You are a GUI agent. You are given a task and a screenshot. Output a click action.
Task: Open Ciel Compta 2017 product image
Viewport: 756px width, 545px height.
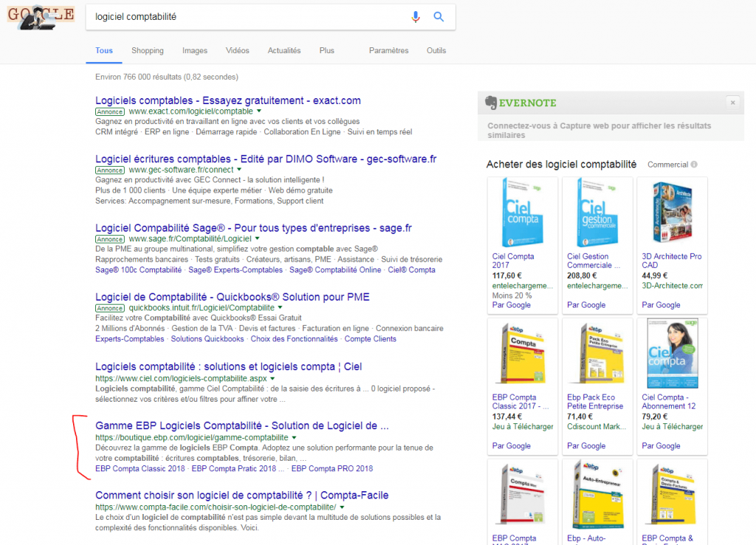pyautogui.click(x=522, y=214)
